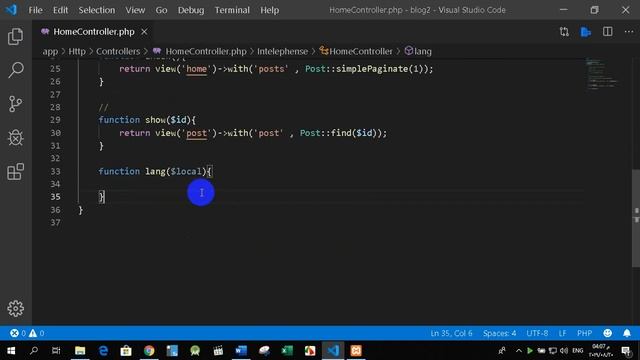Open Google Chrome from the taskbar
Image resolution: width=640 pixels, height=360 pixels.
click(x=149, y=351)
